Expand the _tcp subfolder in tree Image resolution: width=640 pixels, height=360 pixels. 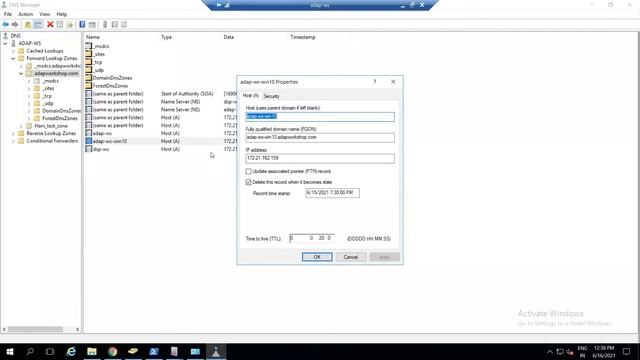pyautogui.click(x=29, y=96)
